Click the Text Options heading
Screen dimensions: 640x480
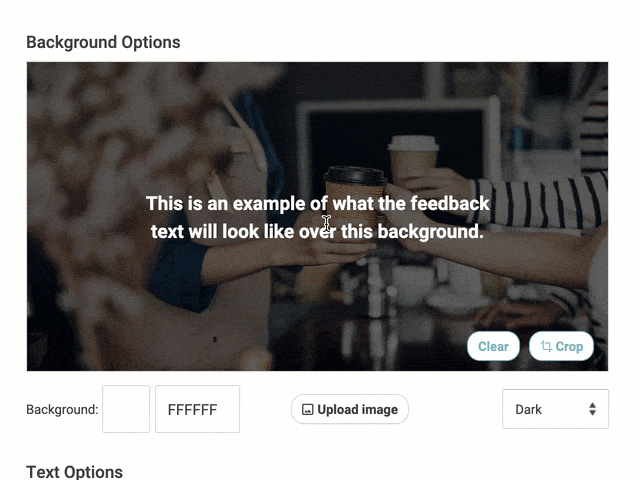[74, 472]
